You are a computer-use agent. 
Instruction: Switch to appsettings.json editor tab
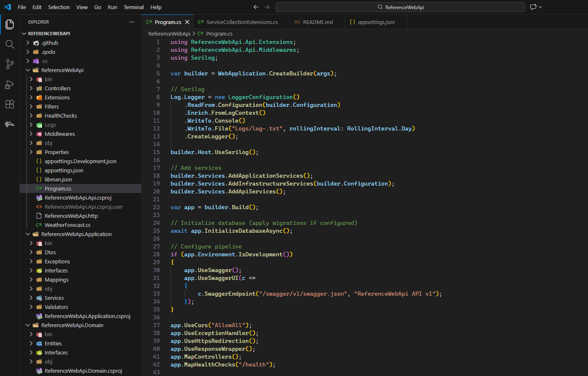tap(376, 22)
